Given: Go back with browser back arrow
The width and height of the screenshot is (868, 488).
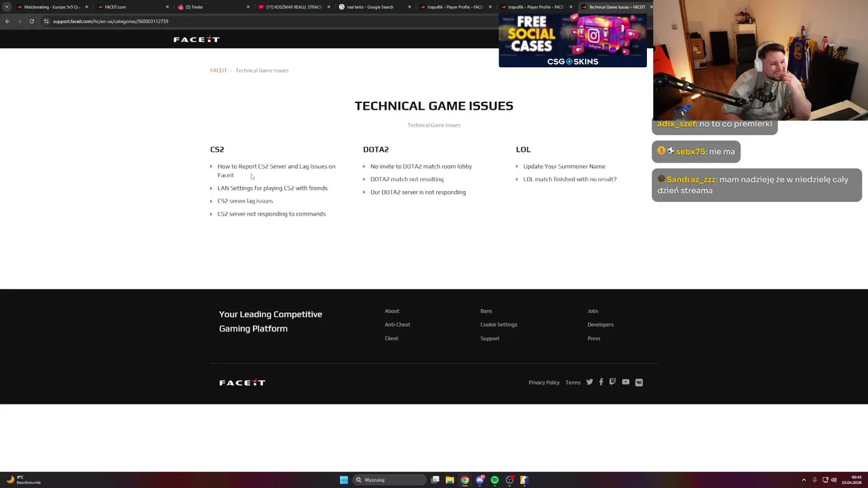Looking at the screenshot, I should tap(7, 21).
